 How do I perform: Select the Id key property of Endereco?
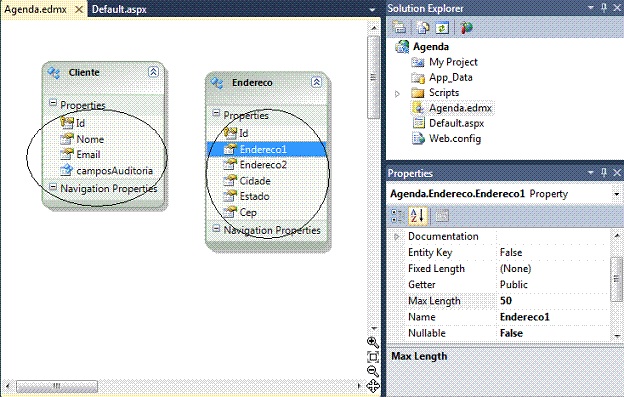(244, 134)
